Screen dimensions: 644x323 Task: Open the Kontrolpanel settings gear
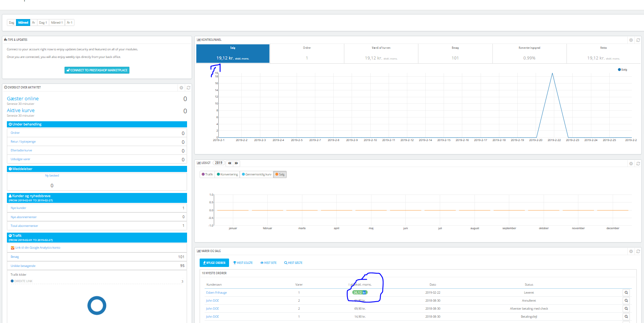pos(631,40)
